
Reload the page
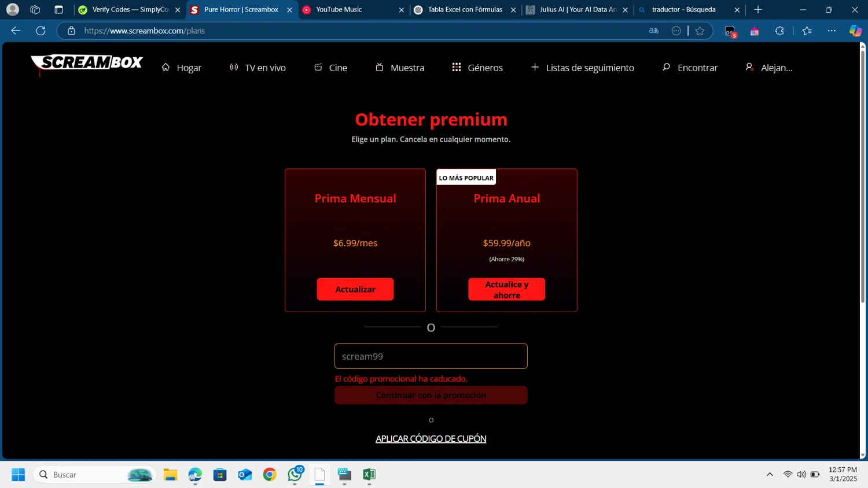41,31
